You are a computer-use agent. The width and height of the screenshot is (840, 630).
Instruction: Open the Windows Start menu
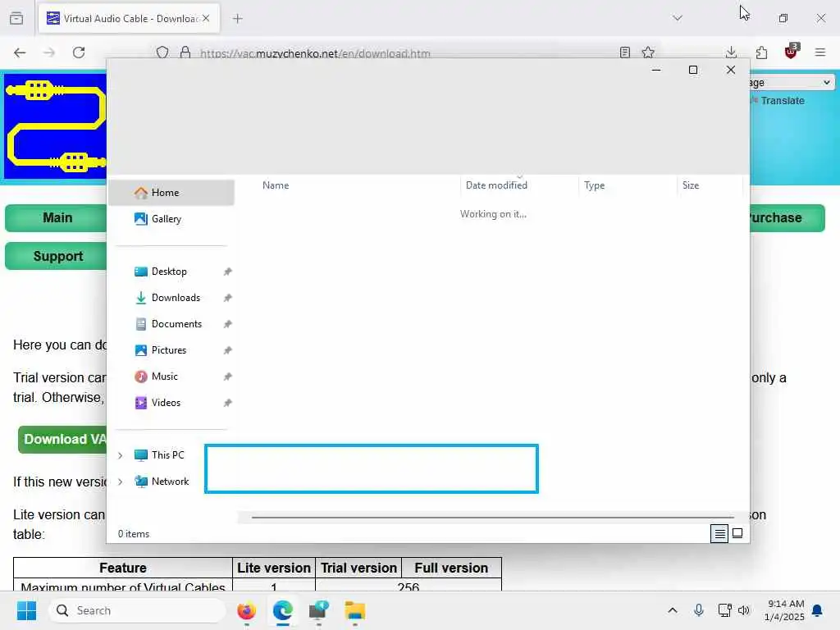26,610
